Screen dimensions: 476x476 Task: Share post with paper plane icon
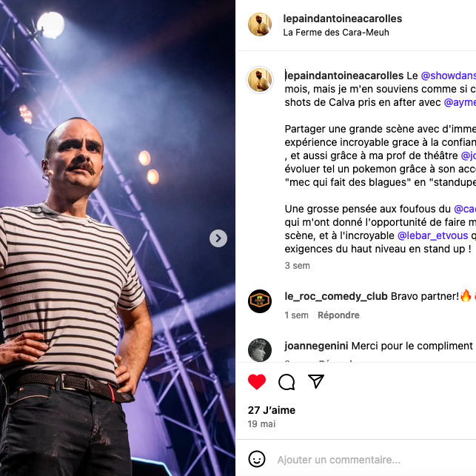tap(316, 381)
